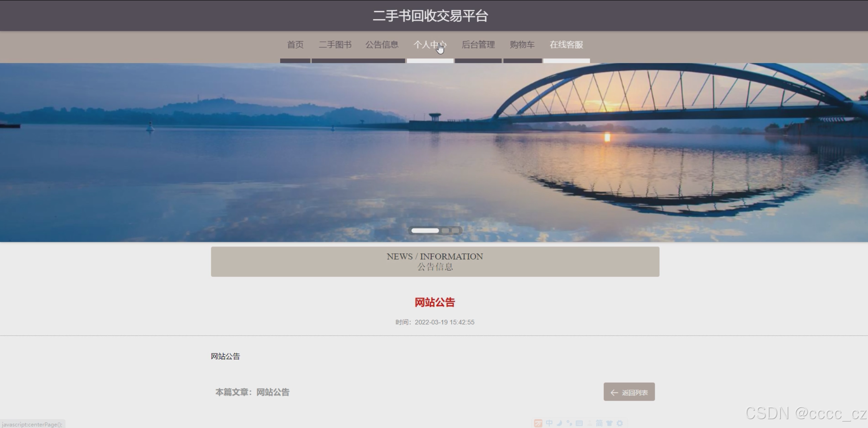The image size is (868, 428).
Task: Click the back arrow on 返回列表 button
Action: point(614,393)
